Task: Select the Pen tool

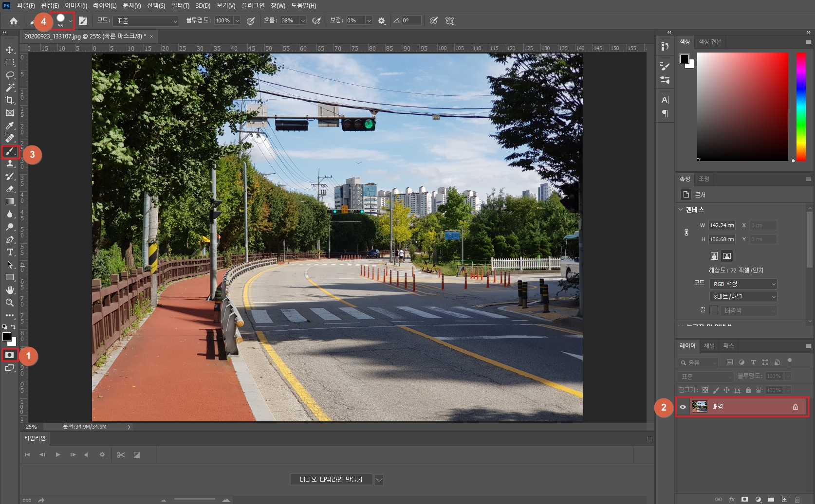Action: (x=10, y=239)
